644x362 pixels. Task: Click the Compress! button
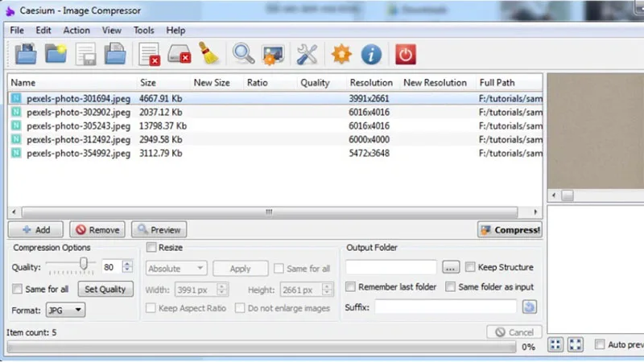coord(510,229)
